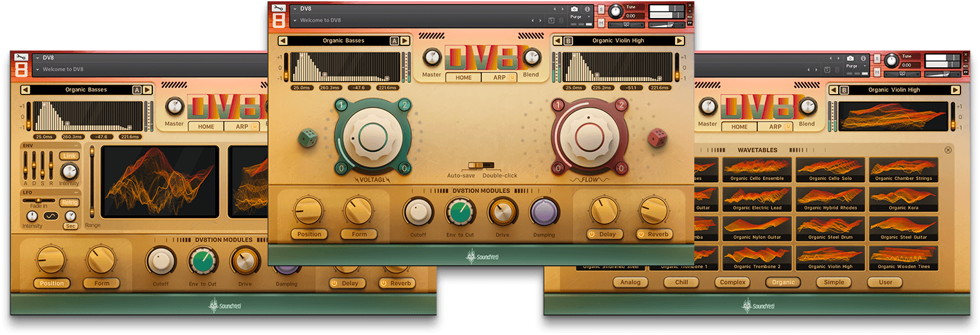Open 'Welcome to DV8' preset dropdown in left window
The width and height of the screenshot is (980, 335).
tap(38, 69)
